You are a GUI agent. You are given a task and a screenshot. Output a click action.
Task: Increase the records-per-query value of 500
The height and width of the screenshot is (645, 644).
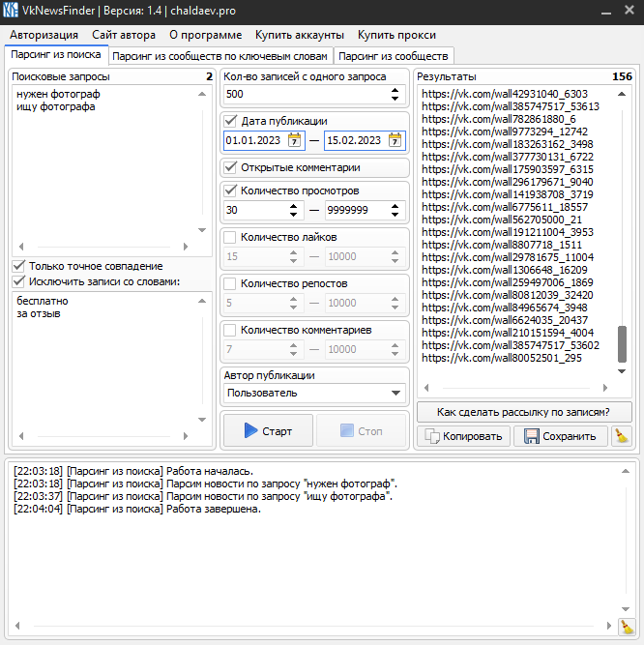pyautogui.click(x=395, y=90)
